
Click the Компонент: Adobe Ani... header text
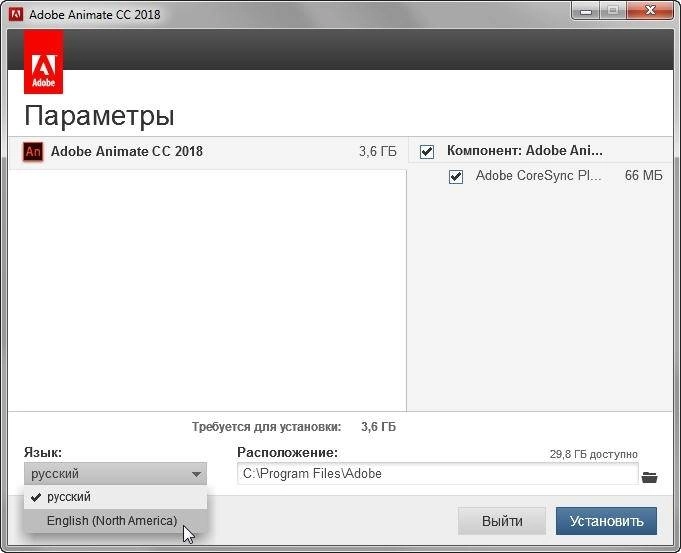pos(525,151)
